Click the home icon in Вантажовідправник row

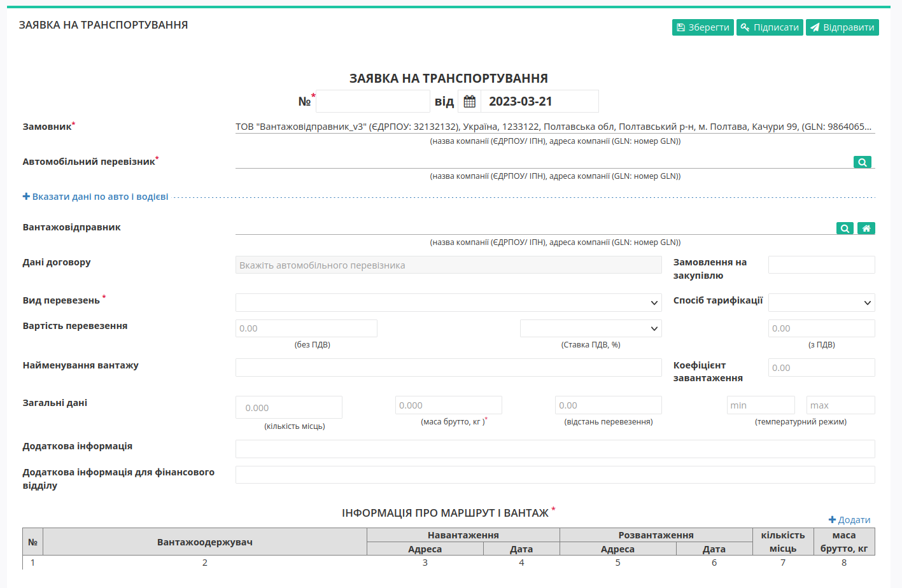[866, 228]
